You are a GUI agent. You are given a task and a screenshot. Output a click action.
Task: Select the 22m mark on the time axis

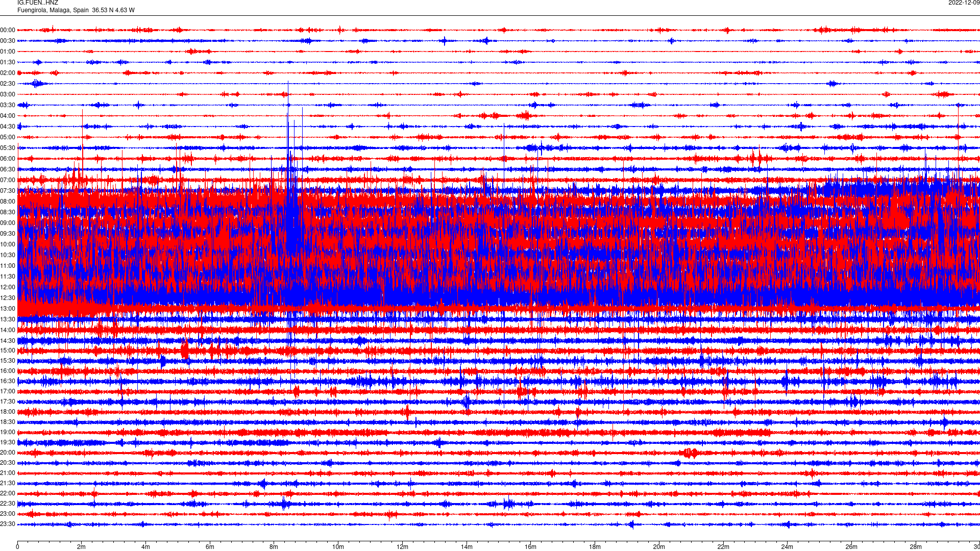click(723, 547)
